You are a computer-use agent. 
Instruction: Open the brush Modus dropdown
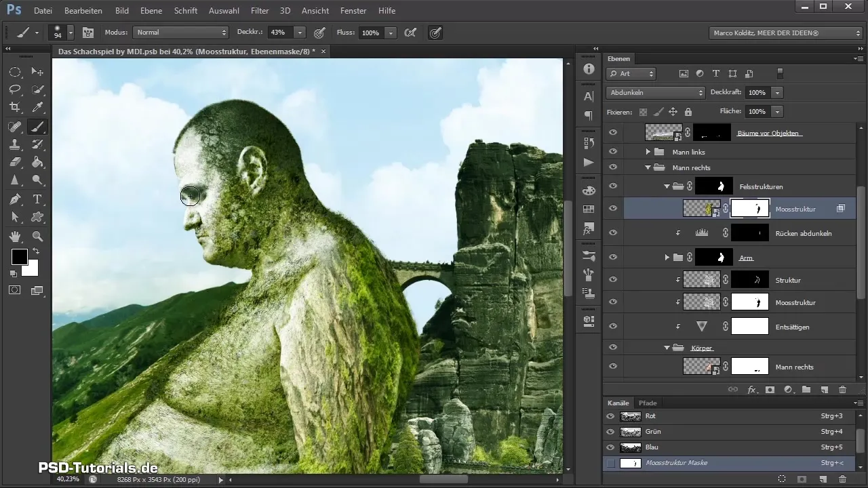pos(180,32)
